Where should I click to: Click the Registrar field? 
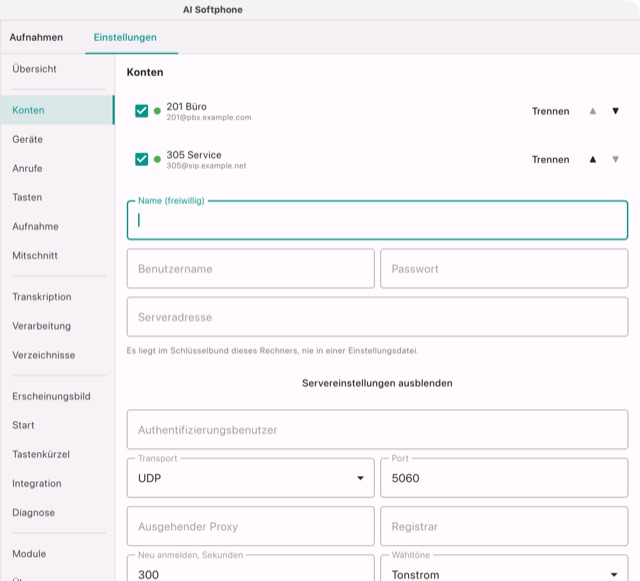[504, 526]
